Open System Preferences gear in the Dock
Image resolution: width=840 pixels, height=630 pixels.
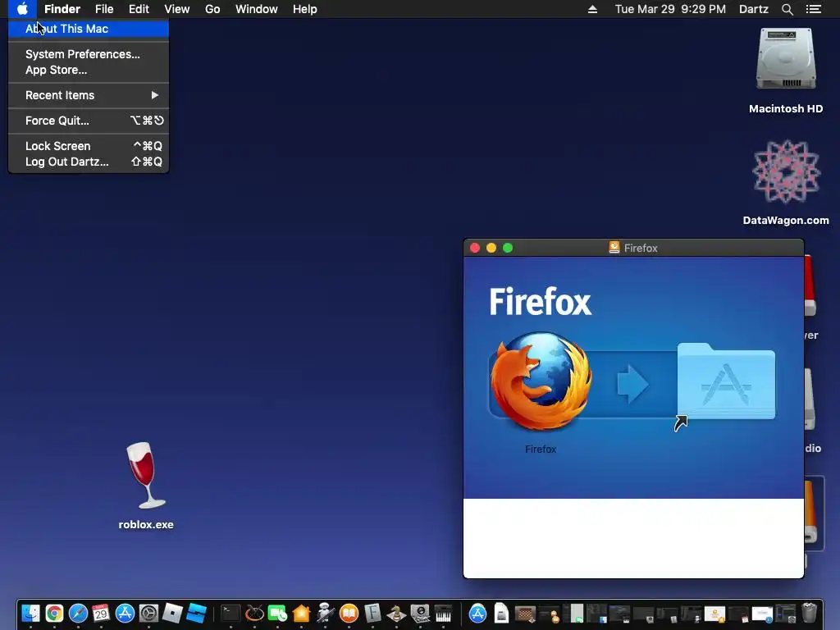tap(148, 613)
